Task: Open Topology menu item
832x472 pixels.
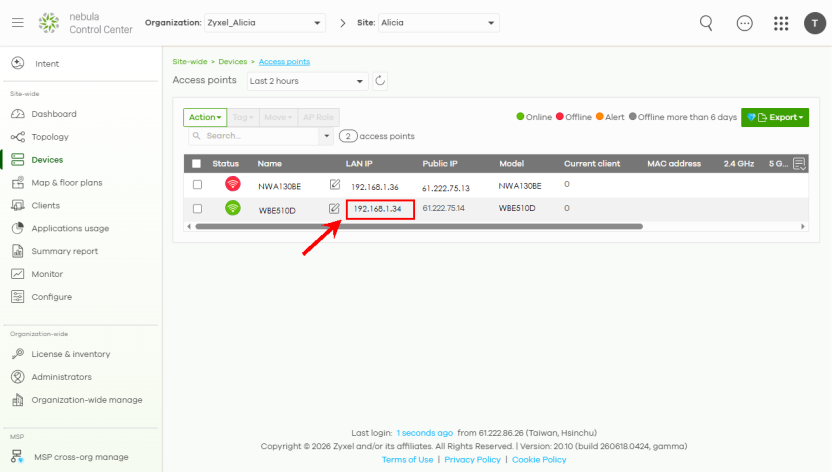Action: pyautogui.click(x=50, y=137)
